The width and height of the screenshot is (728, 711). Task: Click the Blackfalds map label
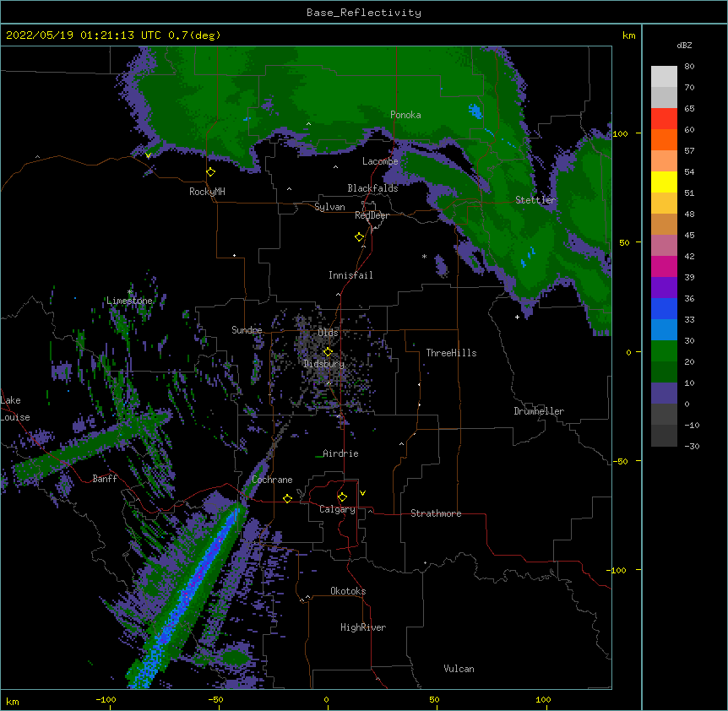pos(372,188)
